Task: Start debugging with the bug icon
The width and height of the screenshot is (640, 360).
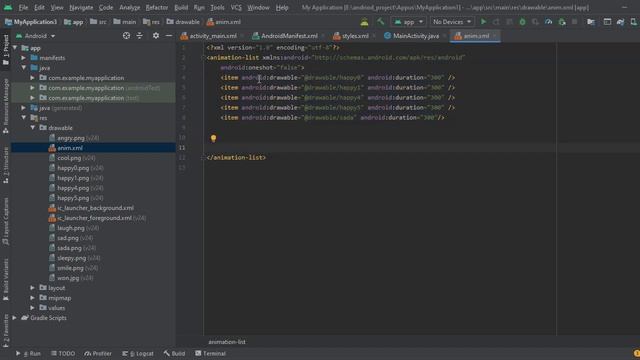Action: [522, 22]
